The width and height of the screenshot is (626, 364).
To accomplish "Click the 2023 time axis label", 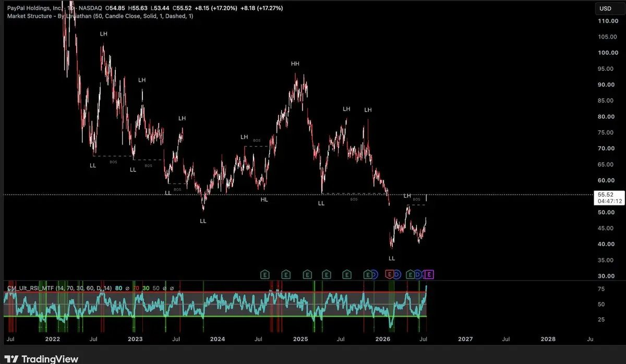I will [x=135, y=339].
